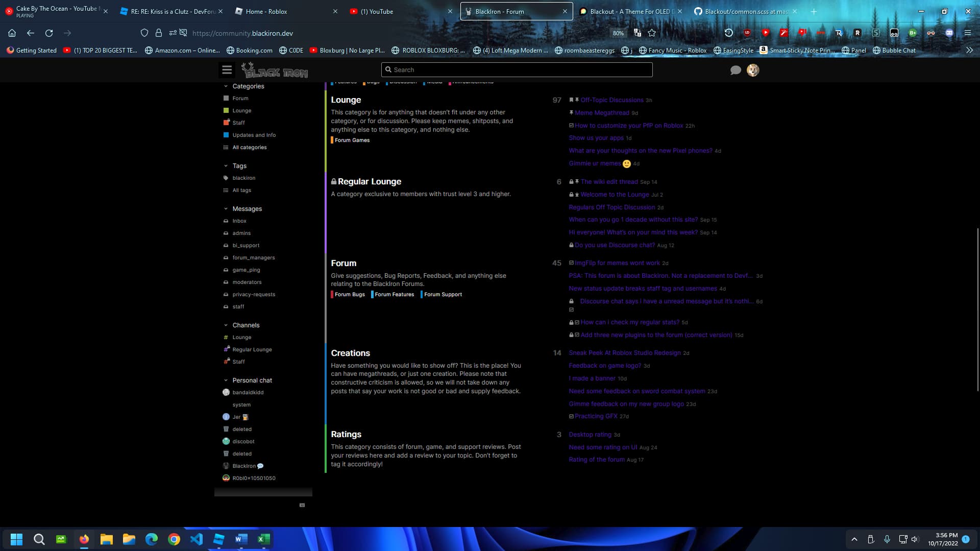Switch to Blackout GitHub common.scss tab
This screenshot has height=551, width=980.
click(746, 11)
